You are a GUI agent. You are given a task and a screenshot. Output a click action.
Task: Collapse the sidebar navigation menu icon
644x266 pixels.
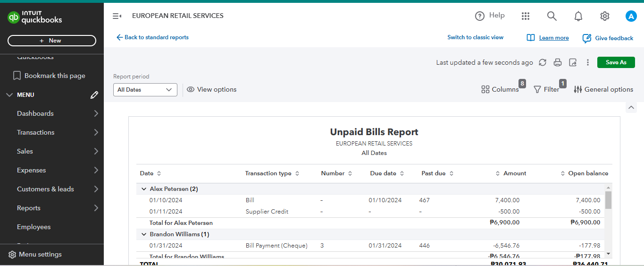pos(117,16)
